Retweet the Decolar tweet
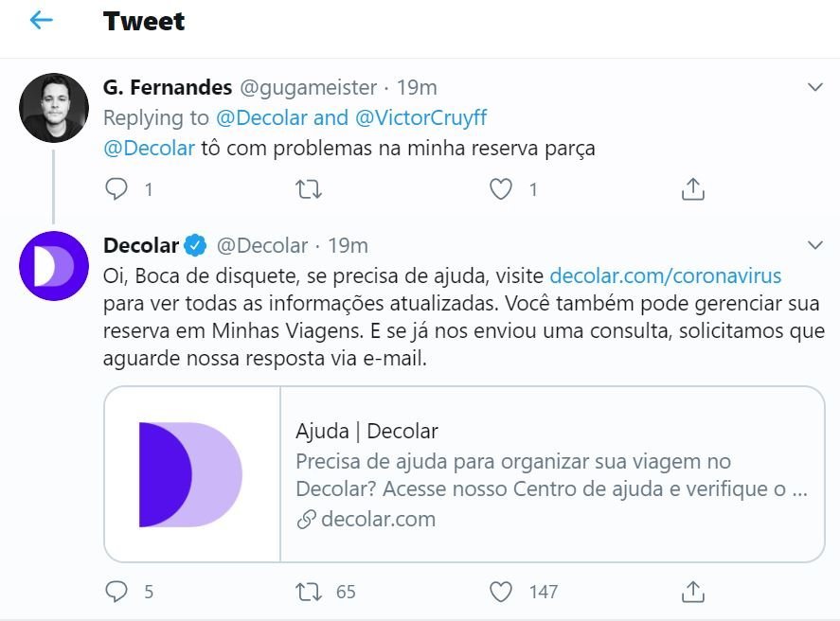This screenshot has height=621, width=840. point(309,592)
